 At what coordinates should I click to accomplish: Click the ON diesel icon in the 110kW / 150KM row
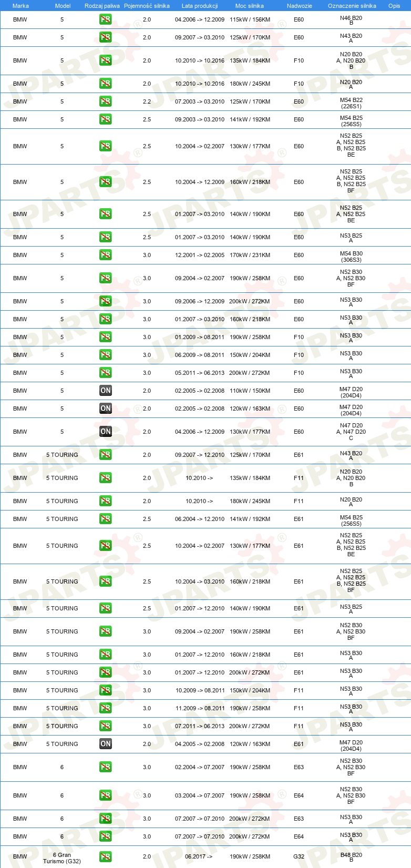pos(106,391)
